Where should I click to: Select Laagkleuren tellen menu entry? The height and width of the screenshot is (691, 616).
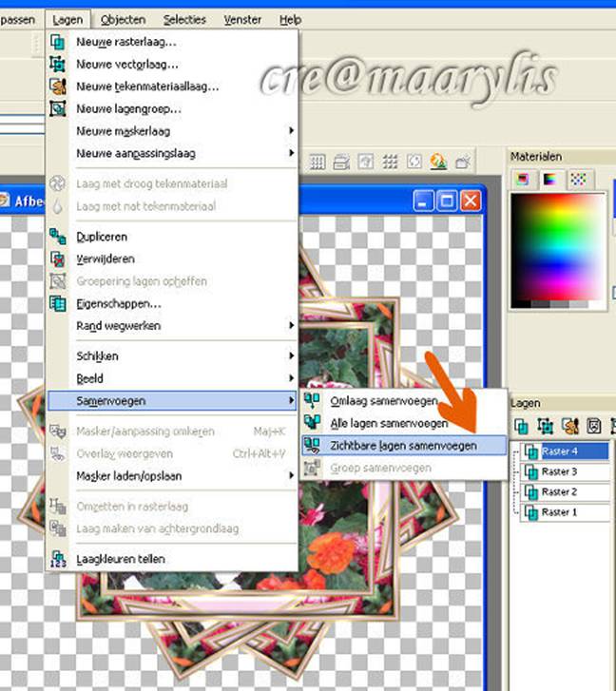tap(172, 559)
